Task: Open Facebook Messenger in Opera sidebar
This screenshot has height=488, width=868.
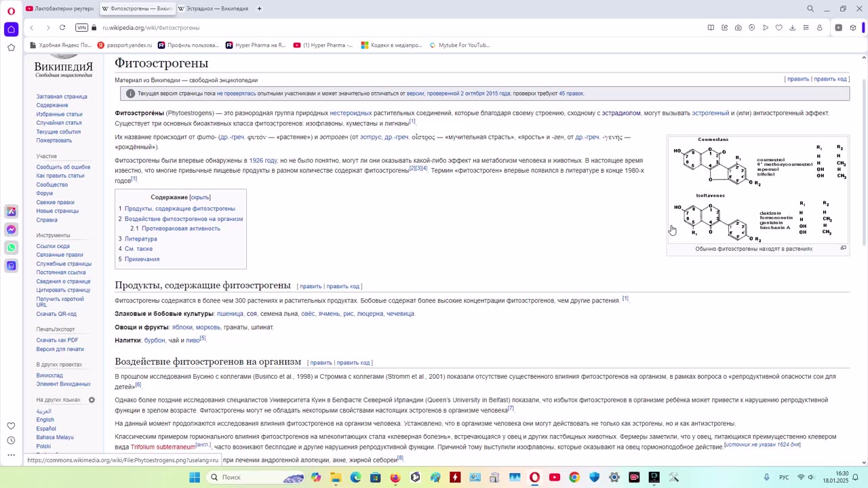Action: (11, 230)
